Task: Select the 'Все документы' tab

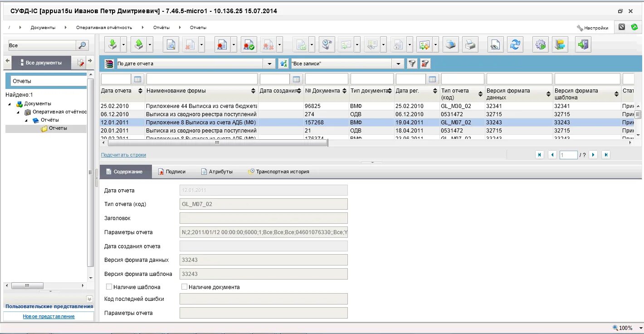Action: 41,63
